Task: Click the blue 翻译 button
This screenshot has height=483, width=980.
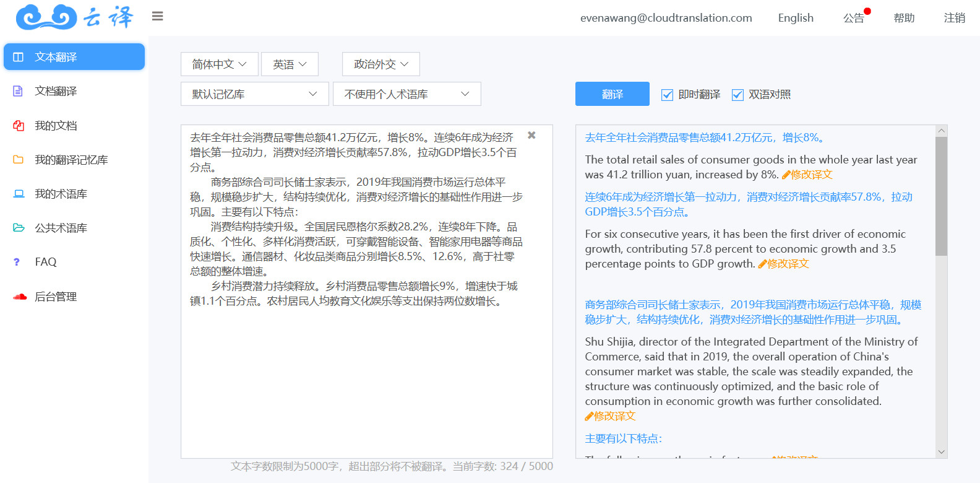Action: click(x=612, y=94)
